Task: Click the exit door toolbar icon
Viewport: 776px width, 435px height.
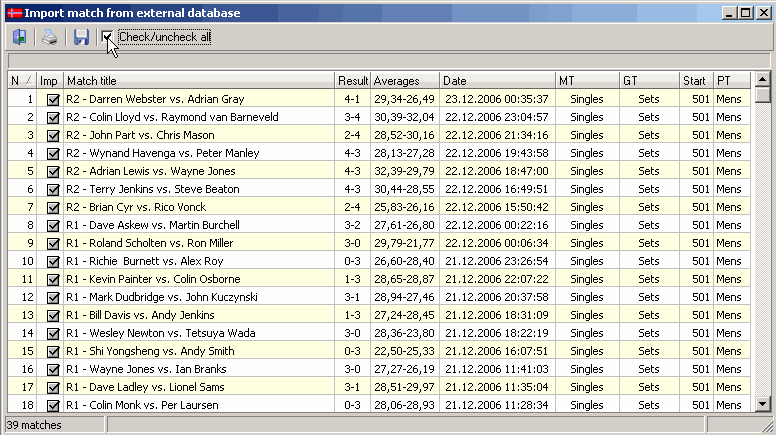Action: point(19,38)
